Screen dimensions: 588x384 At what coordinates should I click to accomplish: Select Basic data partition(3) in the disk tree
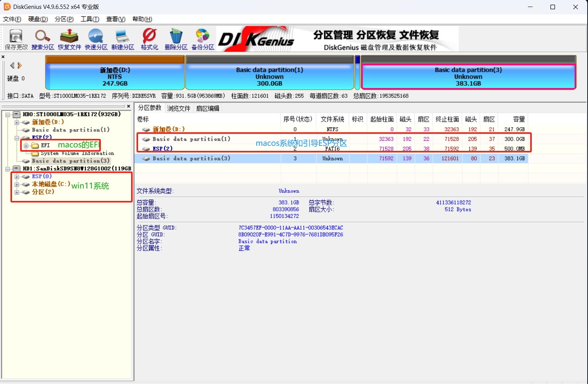(71, 161)
